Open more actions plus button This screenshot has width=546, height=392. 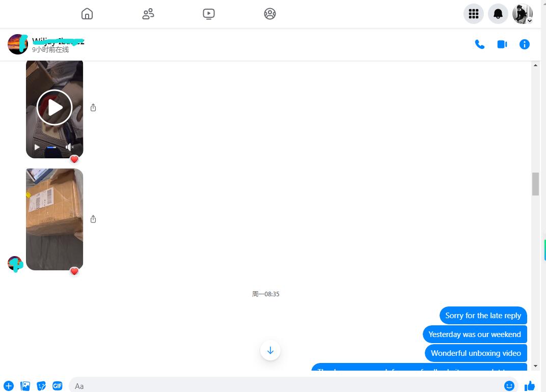9,386
